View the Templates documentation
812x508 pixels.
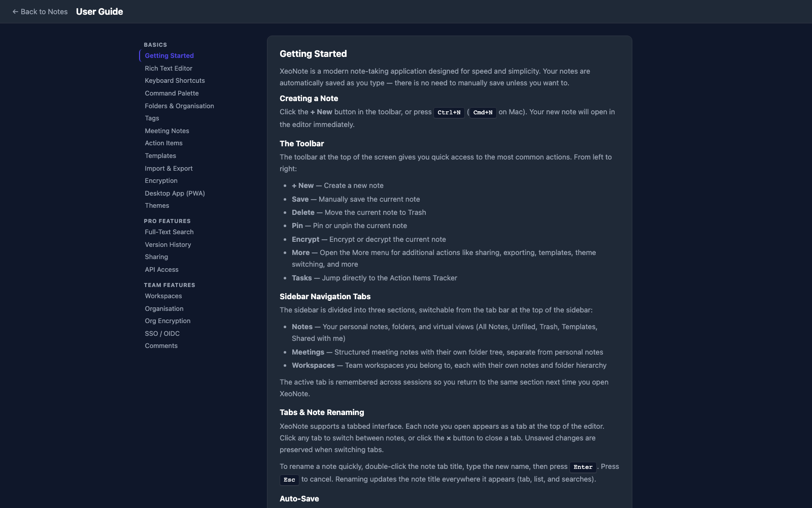click(160, 155)
